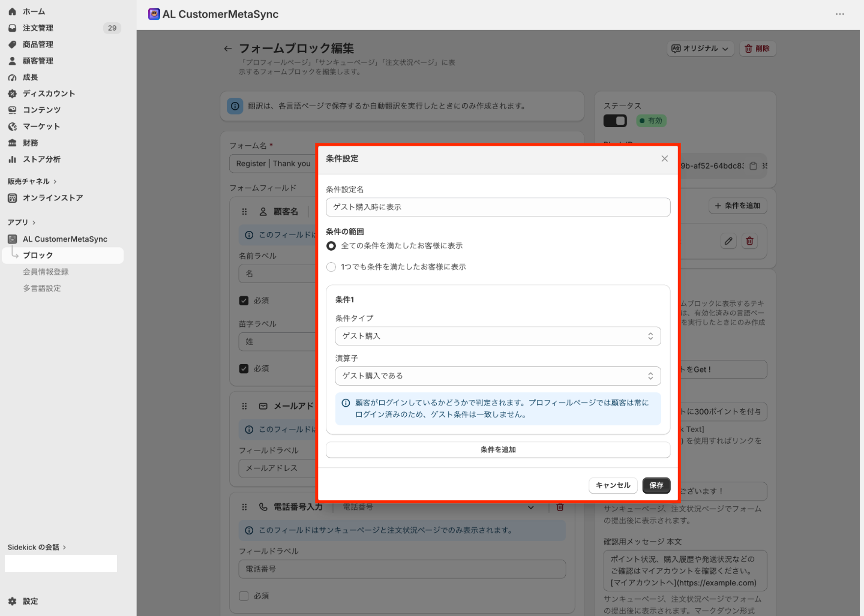Click 条件を追加 inside the dialog

[498, 450]
